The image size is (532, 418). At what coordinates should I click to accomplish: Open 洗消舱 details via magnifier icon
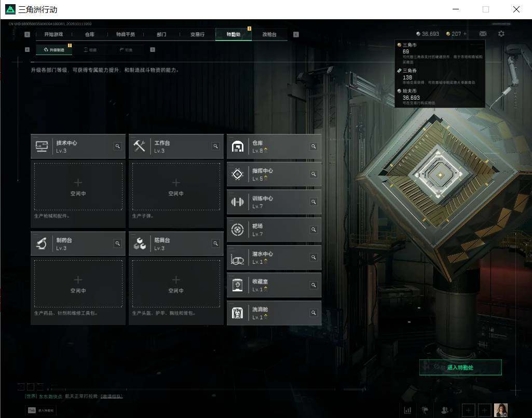tap(313, 313)
